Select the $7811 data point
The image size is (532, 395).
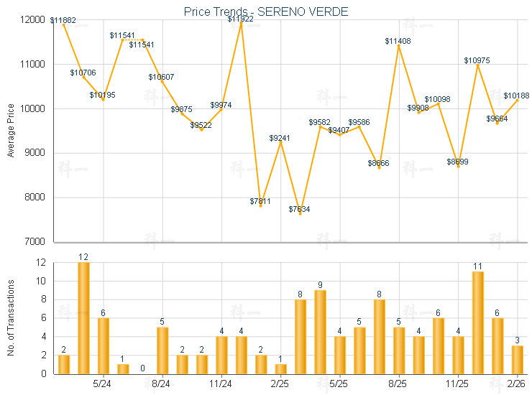click(x=261, y=205)
